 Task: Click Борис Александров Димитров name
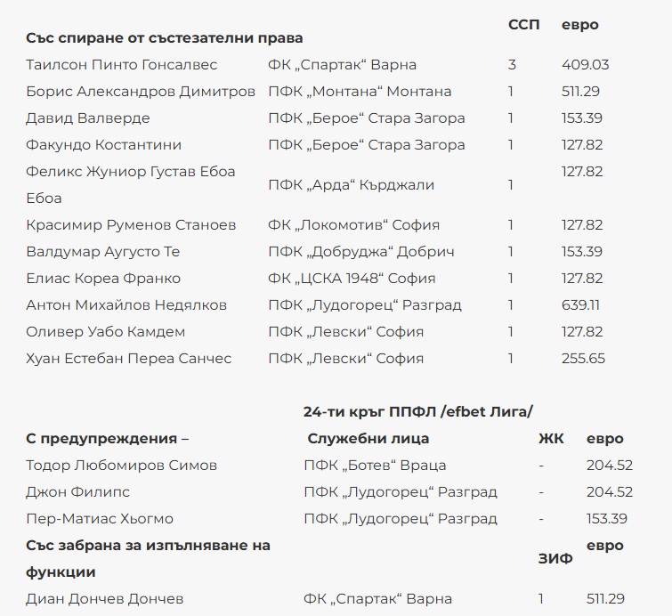(141, 92)
